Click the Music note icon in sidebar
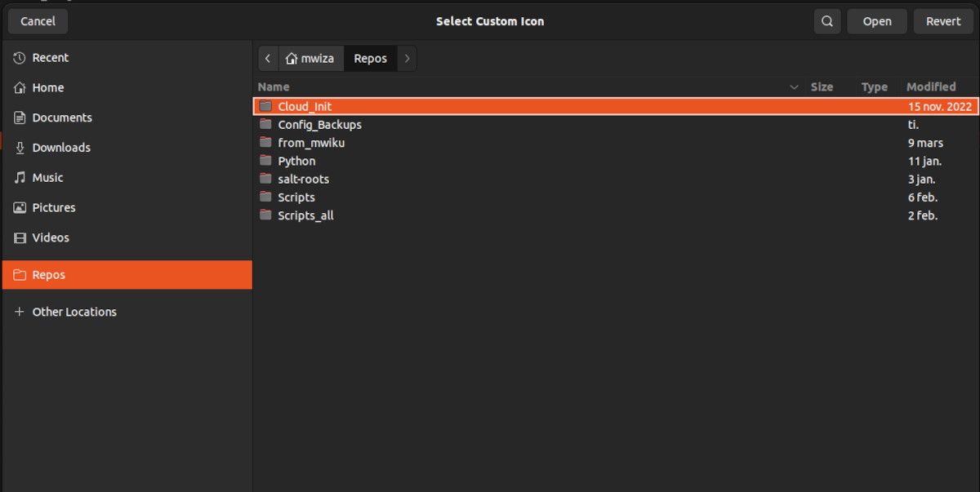 click(20, 177)
